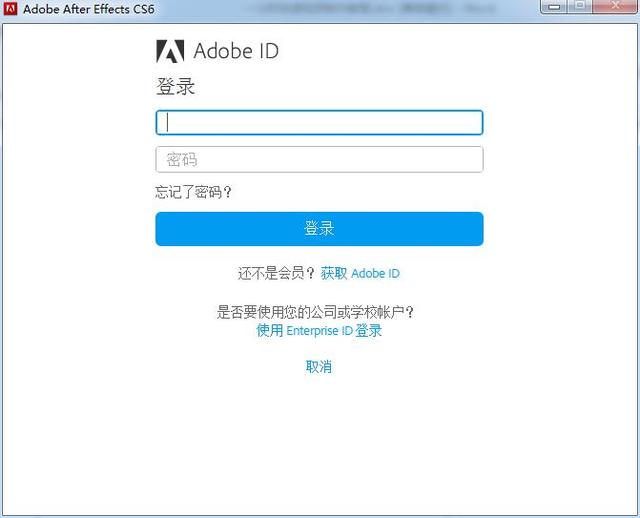Click the After Effects title bar icon

coord(10,9)
